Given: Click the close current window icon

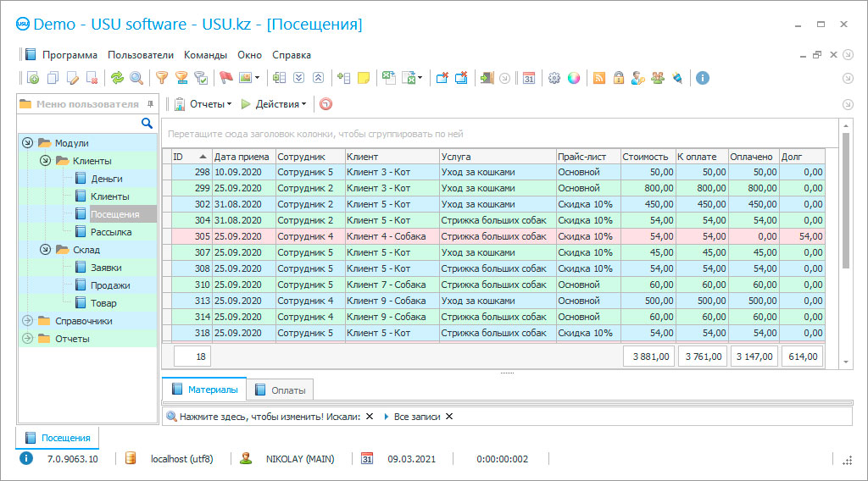Looking at the screenshot, I should point(442,78).
